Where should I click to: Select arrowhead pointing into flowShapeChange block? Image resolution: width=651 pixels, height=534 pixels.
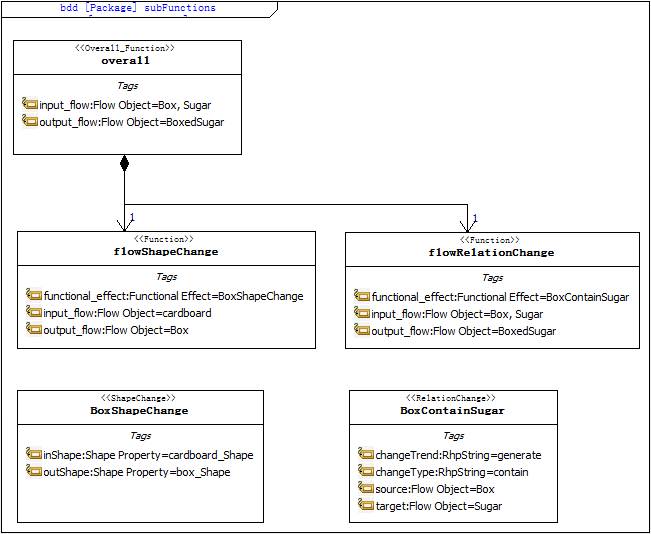coord(125,225)
